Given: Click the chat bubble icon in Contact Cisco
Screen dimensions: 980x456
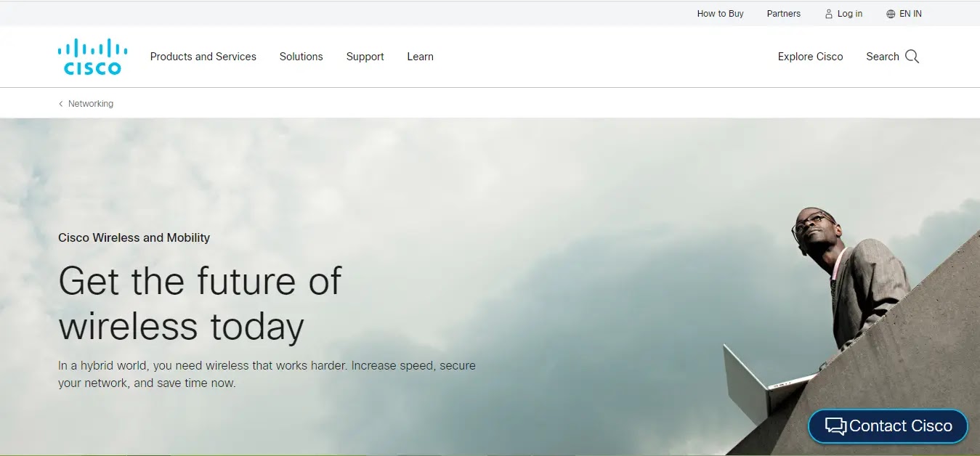Looking at the screenshot, I should 835,426.
